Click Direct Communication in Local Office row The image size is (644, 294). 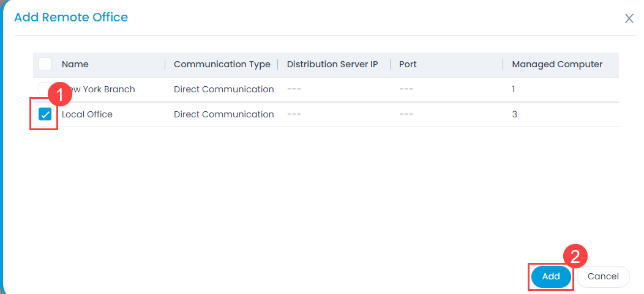tap(223, 114)
